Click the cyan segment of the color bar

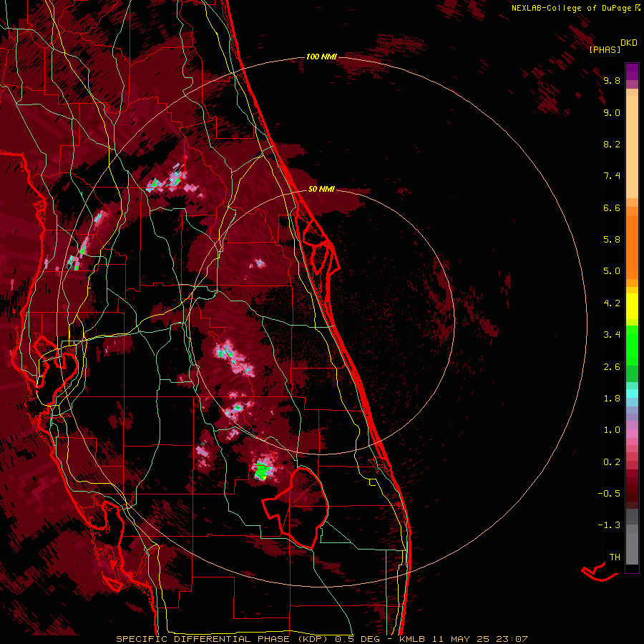(x=632, y=394)
